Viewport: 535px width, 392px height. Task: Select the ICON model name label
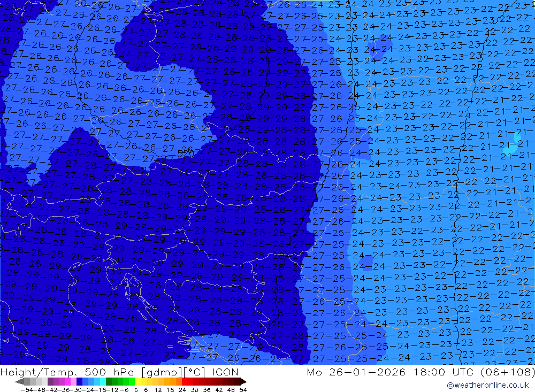225,372
